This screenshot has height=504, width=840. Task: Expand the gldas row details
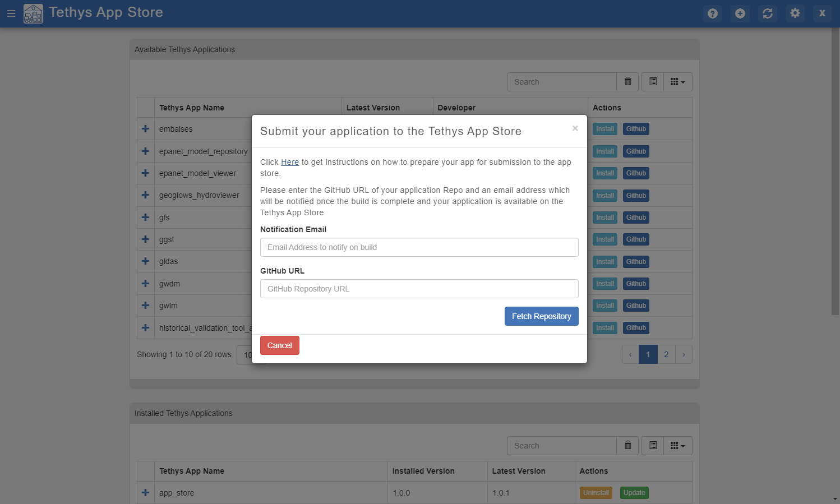[x=146, y=261]
